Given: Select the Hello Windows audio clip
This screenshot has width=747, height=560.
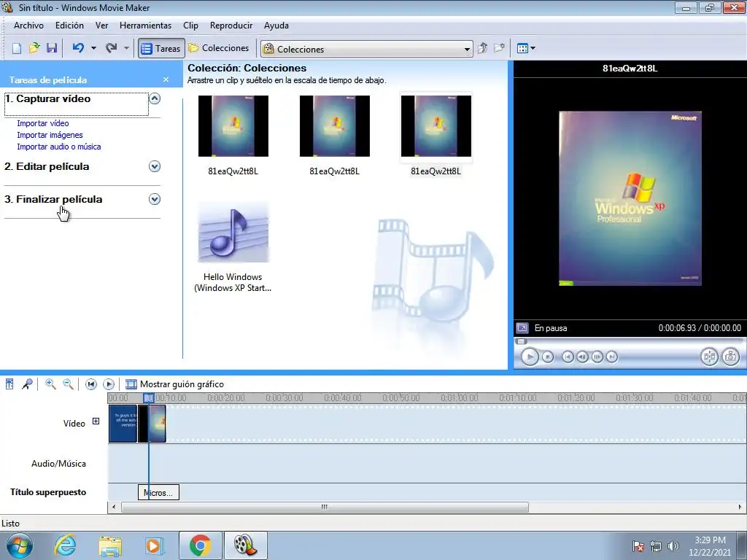Looking at the screenshot, I should tap(233, 233).
